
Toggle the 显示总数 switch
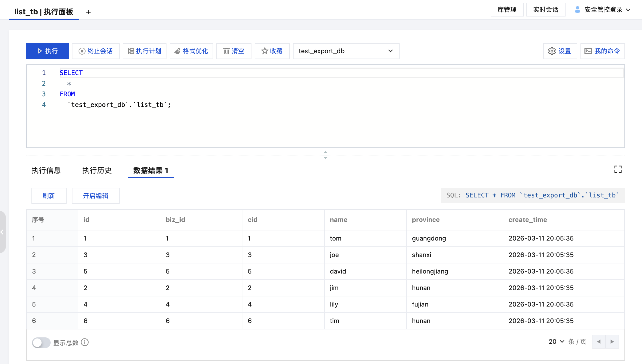click(x=41, y=342)
